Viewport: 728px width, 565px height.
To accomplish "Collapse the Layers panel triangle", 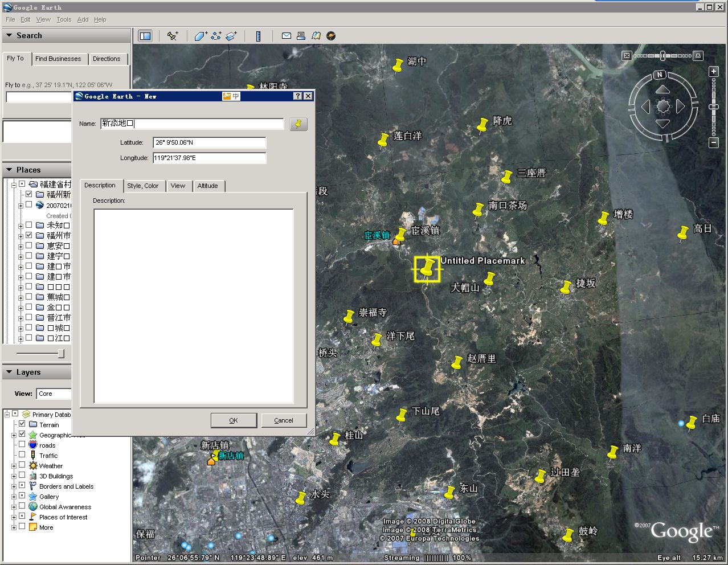I will click(x=9, y=372).
